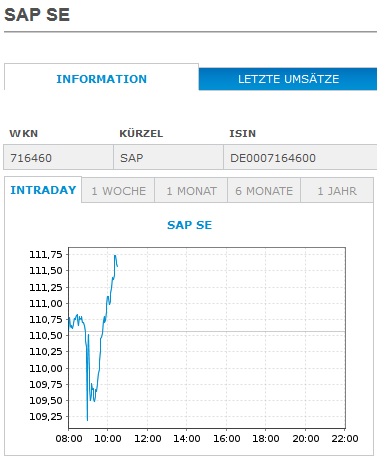The height and width of the screenshot is (457, 391).
Task: Click the 110,75 y-axis label
Action: pyautogui.click(x=46, y=320)
